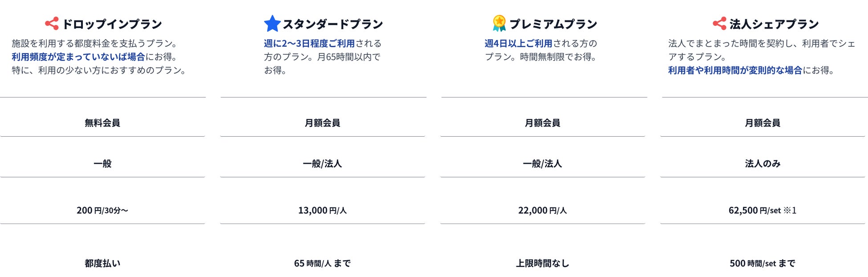
Task: Select the 上限時間なし cell
Action: click(542, 263)
